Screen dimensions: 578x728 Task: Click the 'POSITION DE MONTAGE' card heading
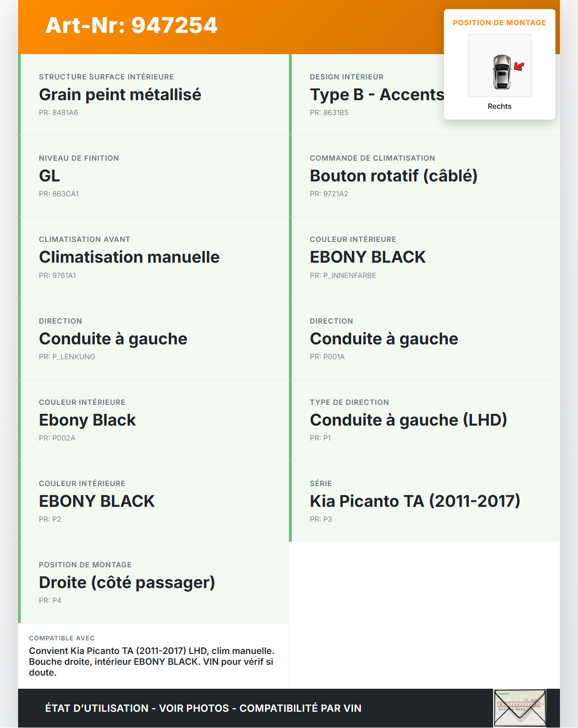click(x=499, y=23)
